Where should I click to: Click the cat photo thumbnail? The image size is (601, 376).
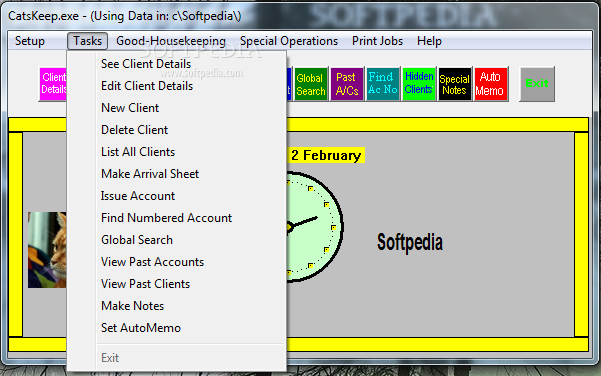point(47,250)
